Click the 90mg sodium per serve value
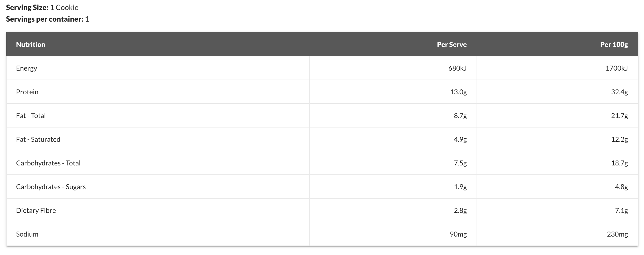Viewport: 644px width, 255px height. (458, 234)
